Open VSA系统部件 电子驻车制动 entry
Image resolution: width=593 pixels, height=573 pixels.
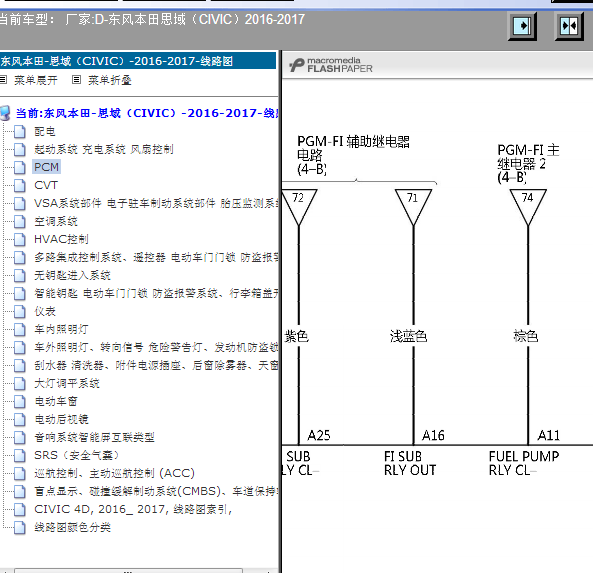[x=156, y=203]
